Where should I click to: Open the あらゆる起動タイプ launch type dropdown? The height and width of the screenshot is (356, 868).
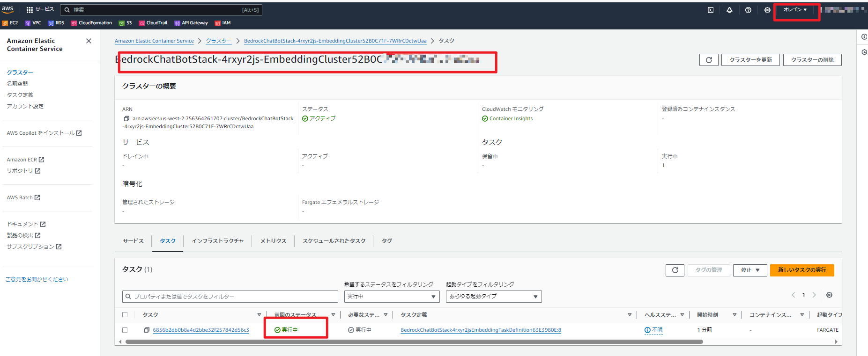[493, 297]
